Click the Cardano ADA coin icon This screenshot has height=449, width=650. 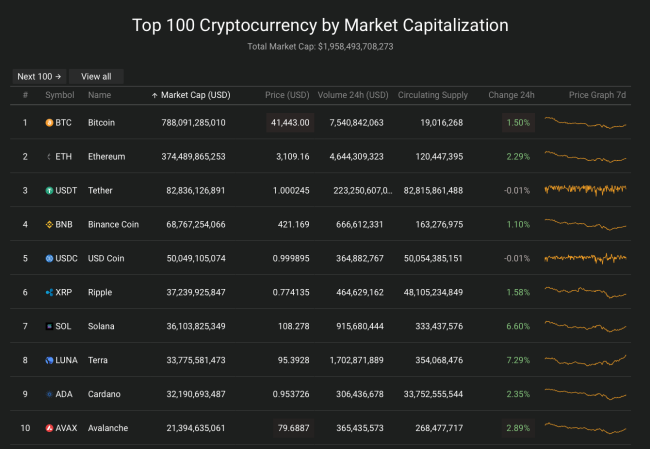click(x=49, y=394)
